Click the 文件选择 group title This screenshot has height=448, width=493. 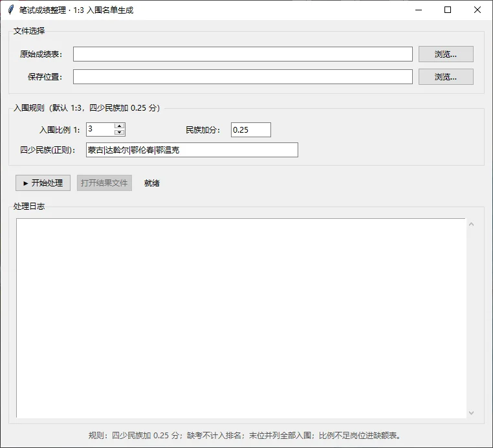click(29, 31)
